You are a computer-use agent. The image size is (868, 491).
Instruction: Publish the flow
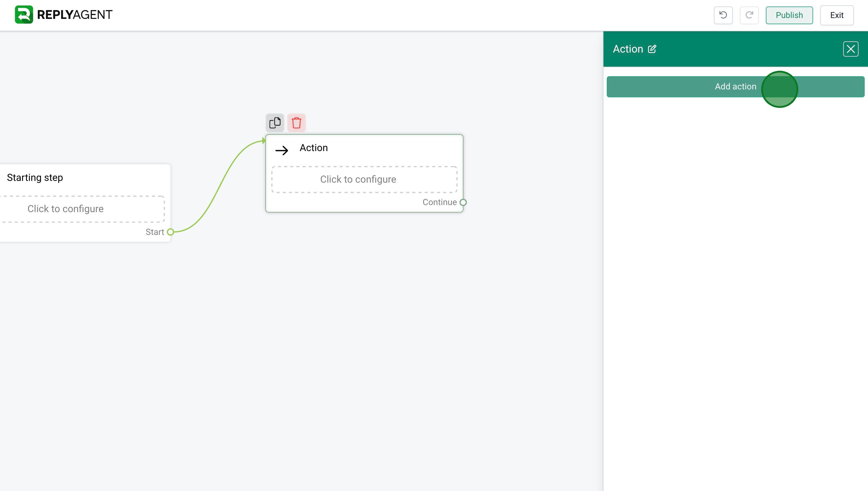[789, 15]
